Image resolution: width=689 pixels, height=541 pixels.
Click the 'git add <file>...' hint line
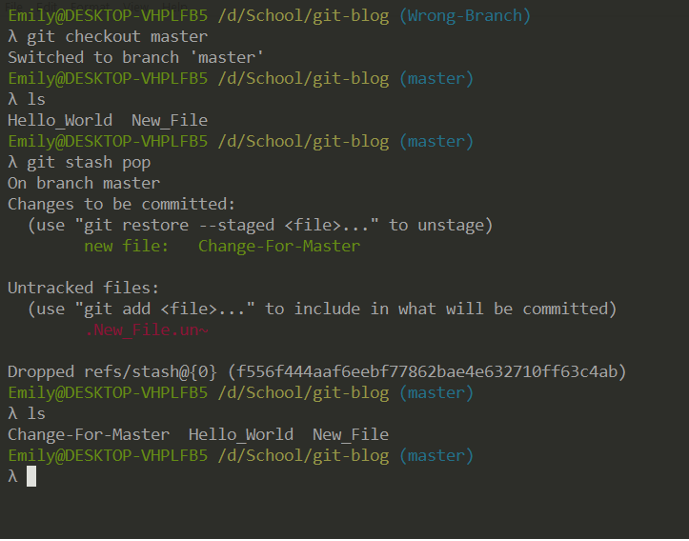tap(322, 309)
